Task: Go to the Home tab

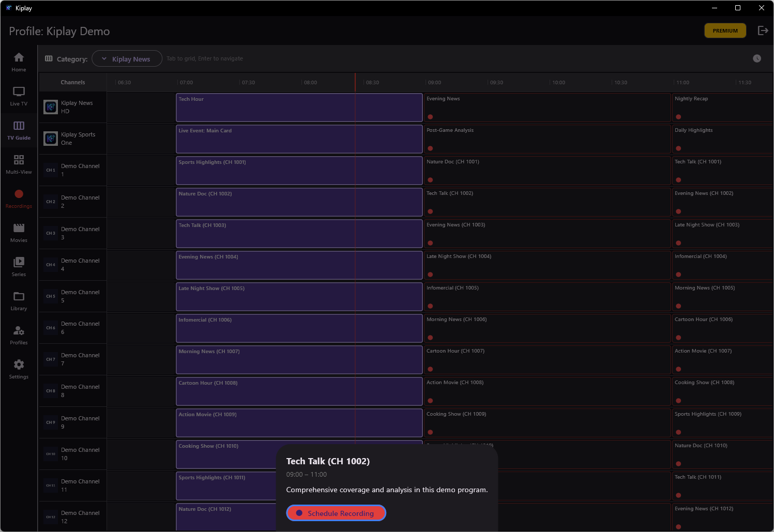Action: coord(19,62)
